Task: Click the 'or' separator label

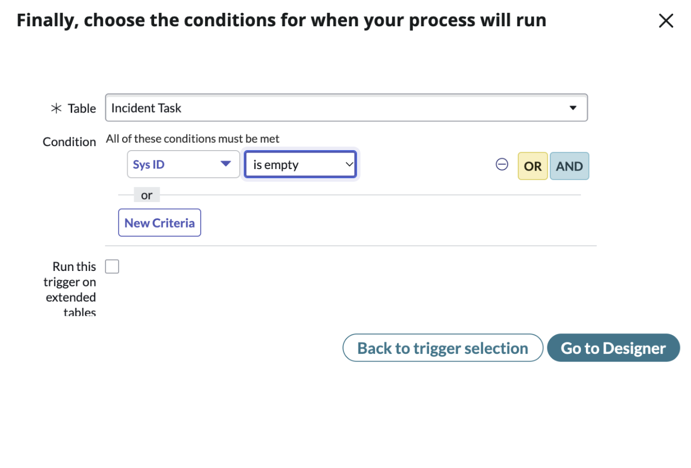Action: click(147, 195)
